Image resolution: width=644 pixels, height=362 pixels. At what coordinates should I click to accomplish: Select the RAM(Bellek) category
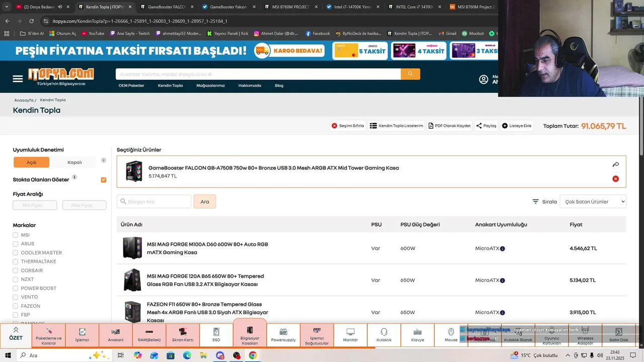[x=149, y=336]
